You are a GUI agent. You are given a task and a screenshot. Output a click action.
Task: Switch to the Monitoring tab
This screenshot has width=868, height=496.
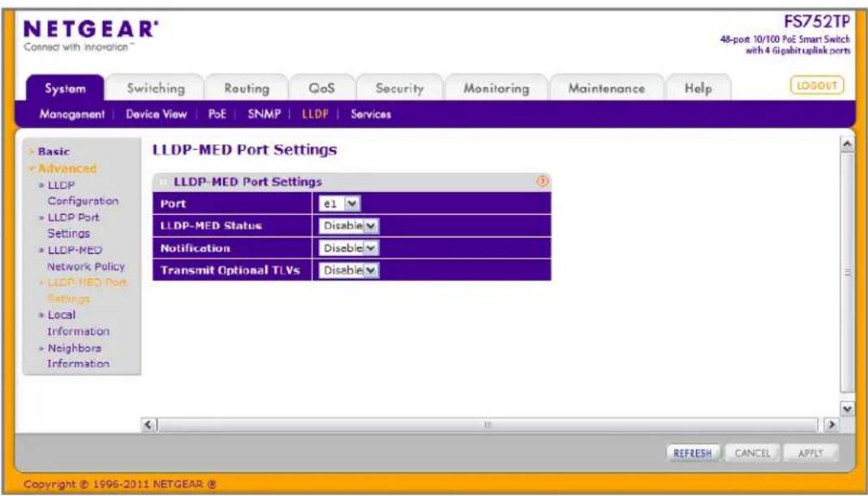coord(496,88)
